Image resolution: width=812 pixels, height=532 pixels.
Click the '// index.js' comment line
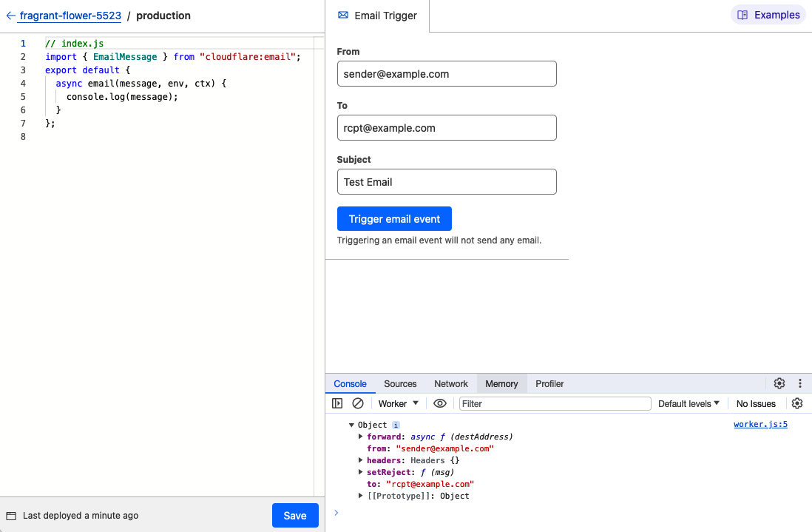click(75, 44)
